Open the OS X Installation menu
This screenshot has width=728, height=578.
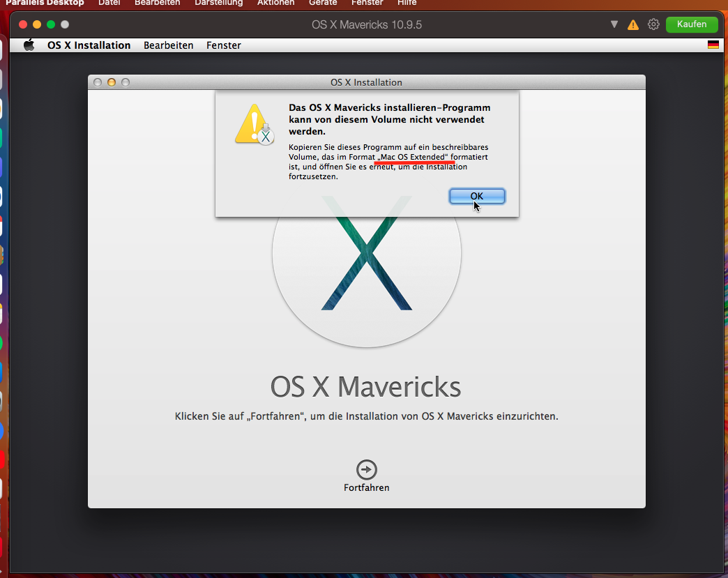(89, 45)
